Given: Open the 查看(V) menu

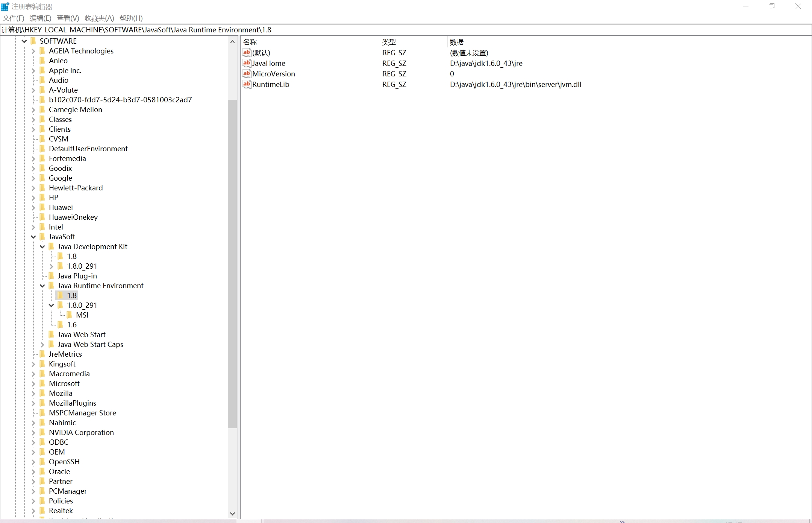Looking at the screenshot, I should [x=68, y=18].
